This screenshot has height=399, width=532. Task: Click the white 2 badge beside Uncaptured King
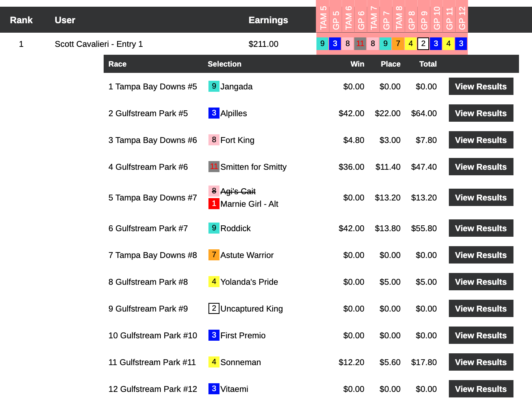(214, 308)
